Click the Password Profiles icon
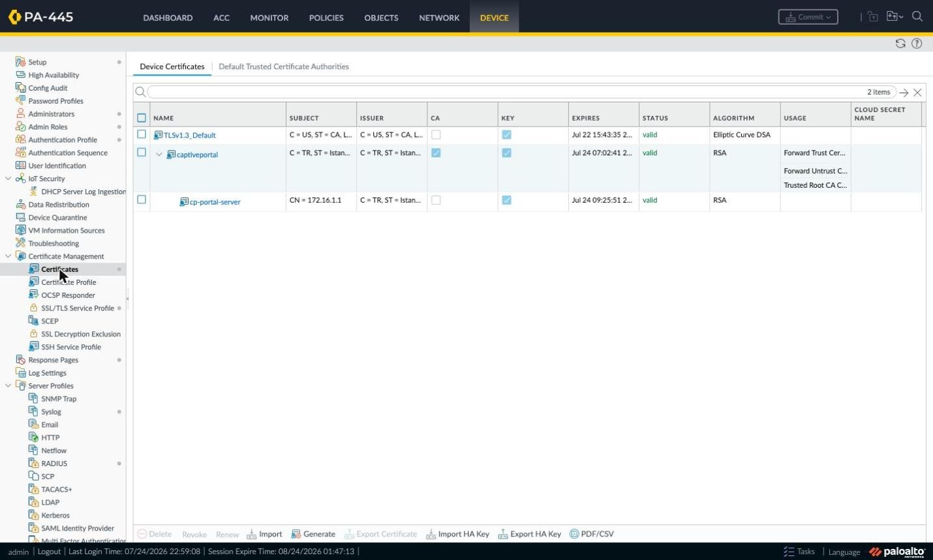The height and width of the screenshot is (560, 933). tap(20, 100)
